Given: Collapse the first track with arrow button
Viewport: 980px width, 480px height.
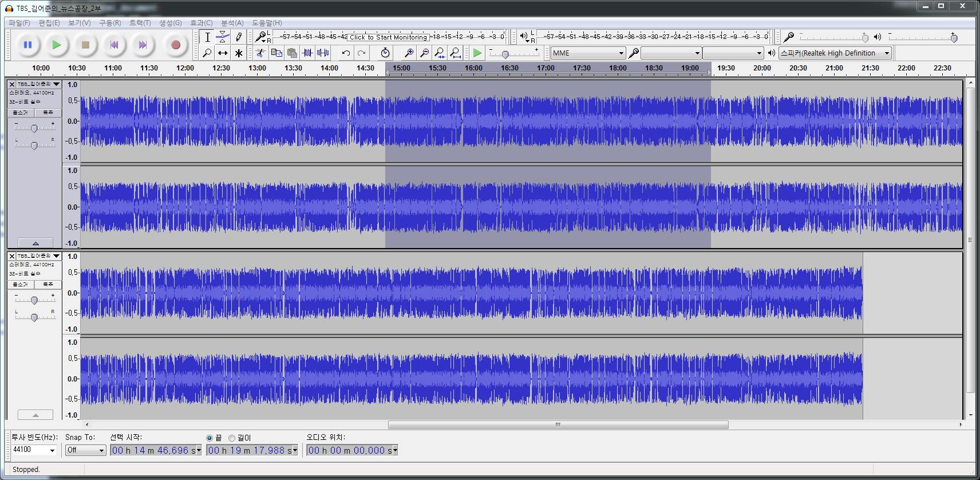Looking at the screenshot, I should (35, 243).
